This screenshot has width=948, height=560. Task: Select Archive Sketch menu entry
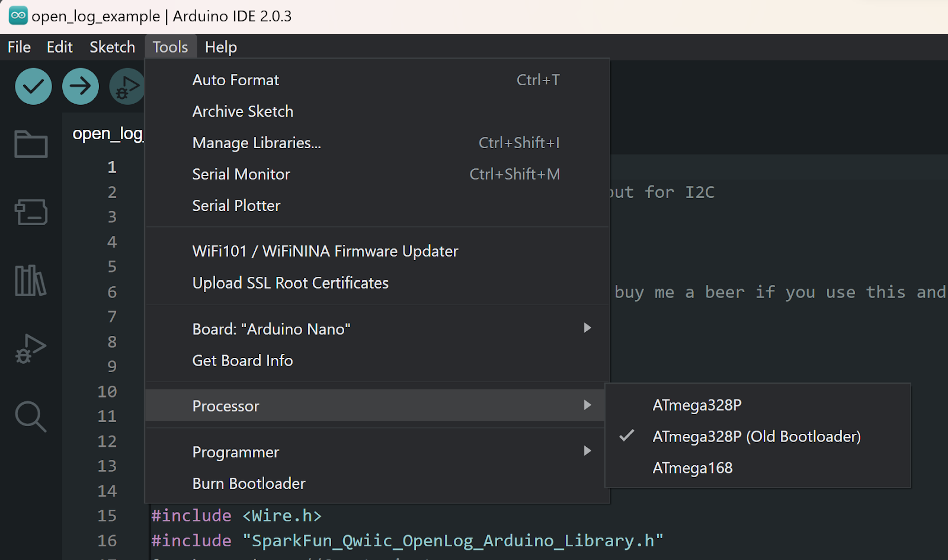click(377, 111)
